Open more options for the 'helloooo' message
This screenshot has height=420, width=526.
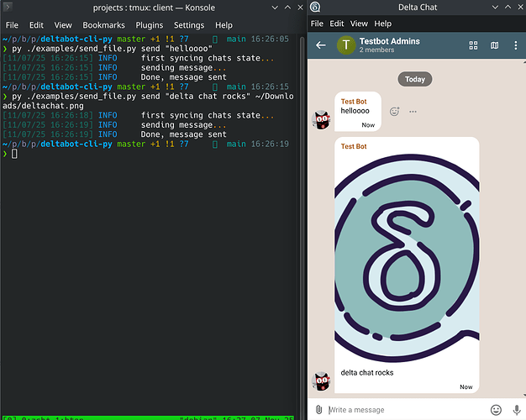click(413, 112)
